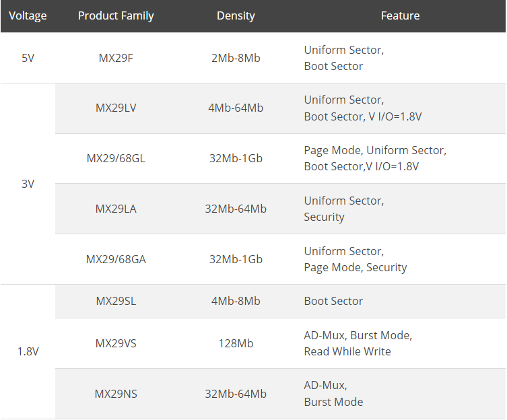The width and height of the screenshot is (507, 420).
Task: Click the 128Mb density cell
Action: pyautogui.click(x=236, y=343)
